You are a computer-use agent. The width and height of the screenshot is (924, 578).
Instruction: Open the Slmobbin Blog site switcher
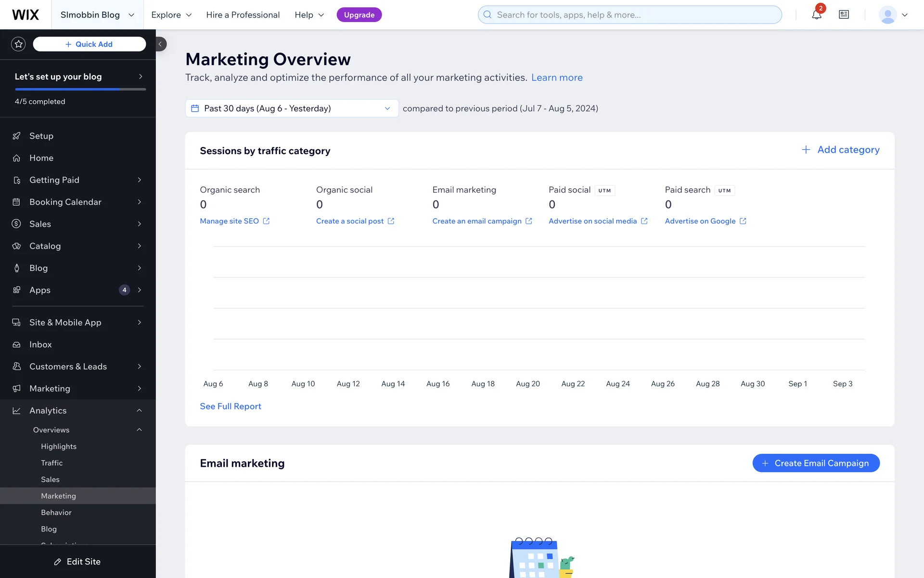click(97, 15)
